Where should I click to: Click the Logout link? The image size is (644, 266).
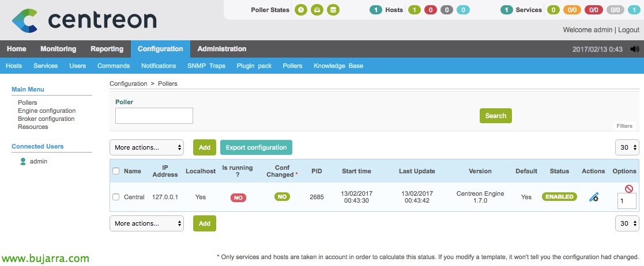629,30
